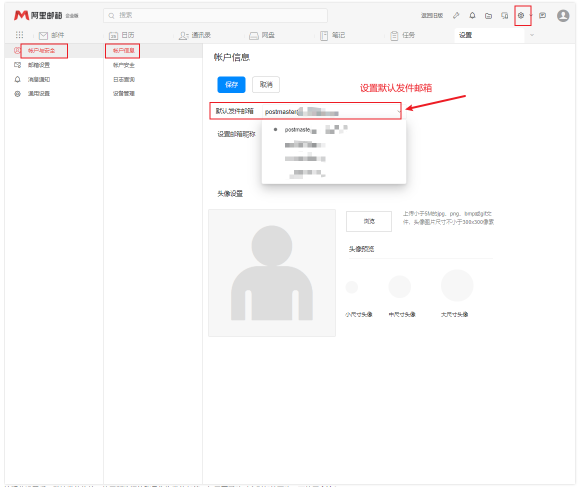Click the feedback message icon in the top bar
The image size is (580, 487).
[x=542, y=16]
